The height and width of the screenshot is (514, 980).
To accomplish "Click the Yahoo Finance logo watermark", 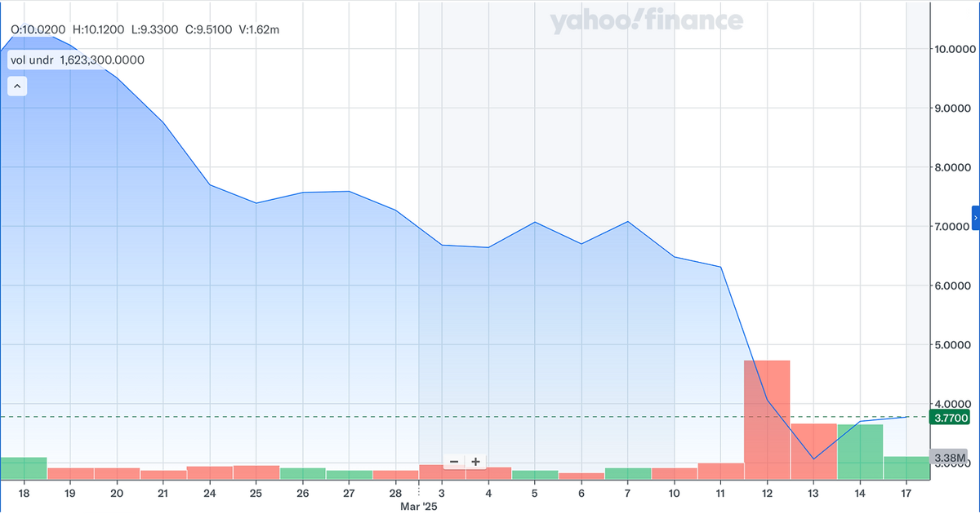I will 646,21.
